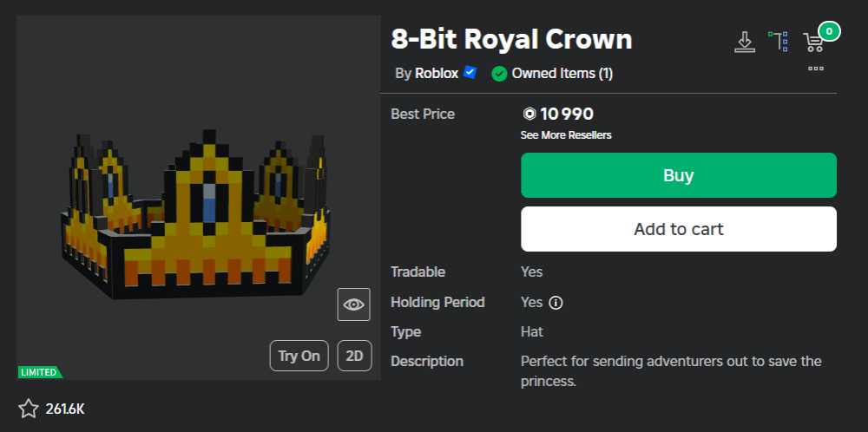Viewport: 868px width, 432px height.
Task: Switch the item view to 2D
Action: [354, 356]
